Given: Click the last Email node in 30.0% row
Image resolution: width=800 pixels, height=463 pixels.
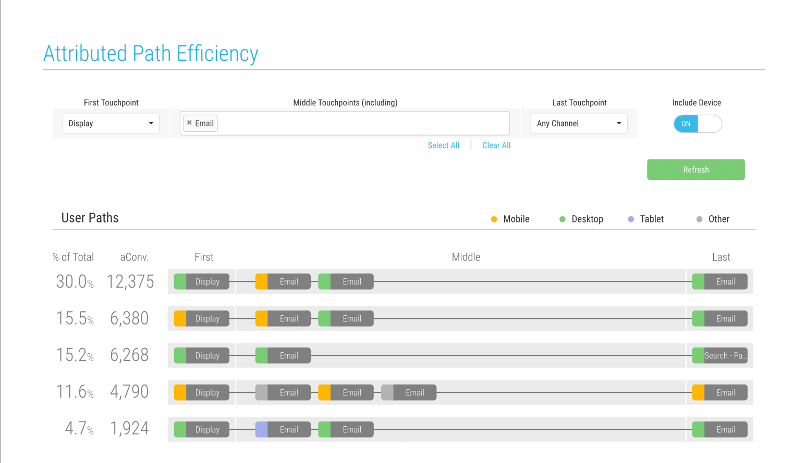Looking at the screenshot, I should (x=720, y=282).
